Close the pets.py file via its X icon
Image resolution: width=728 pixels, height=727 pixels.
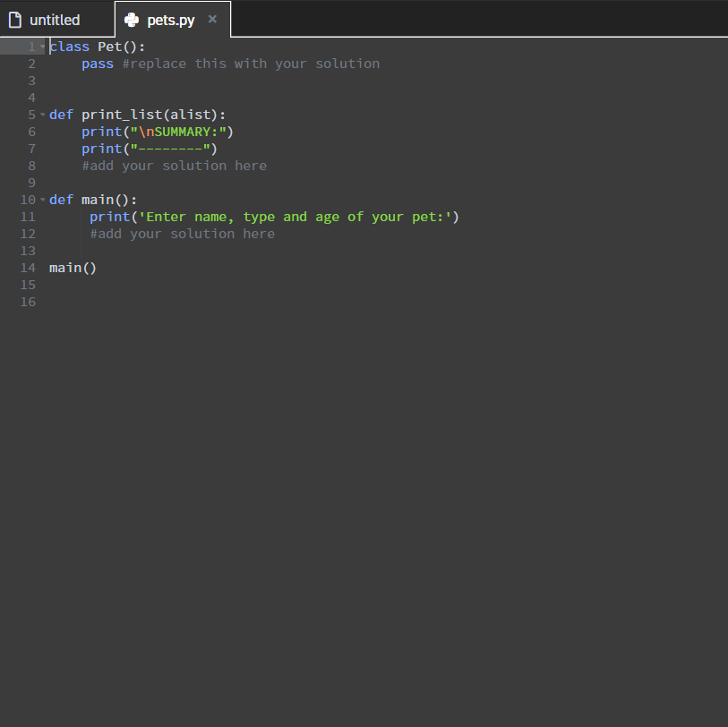[212, 17]
